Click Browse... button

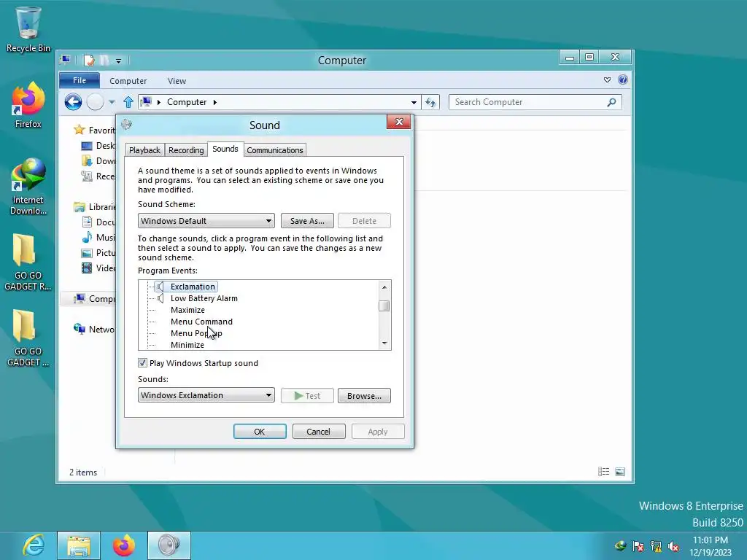[x=365, y=396]
